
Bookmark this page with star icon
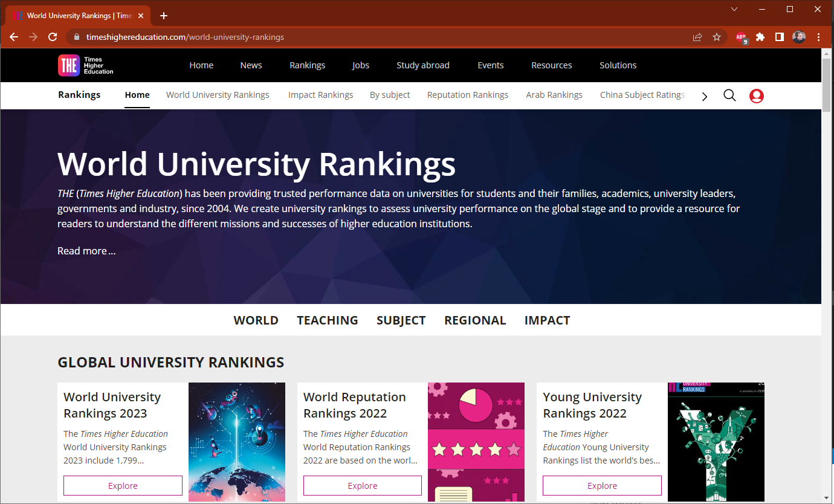tap(717, 37)
